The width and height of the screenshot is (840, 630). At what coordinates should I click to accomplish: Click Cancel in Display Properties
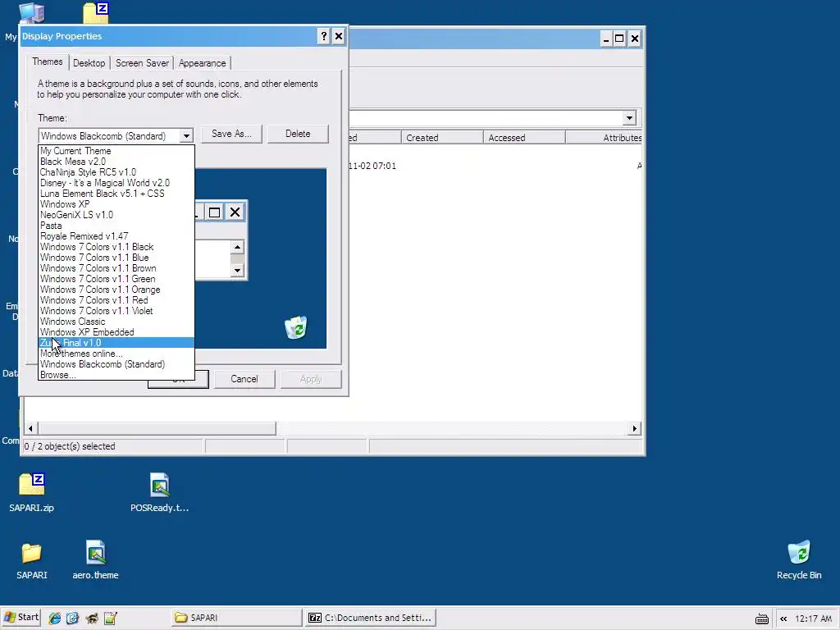[244, 379]
